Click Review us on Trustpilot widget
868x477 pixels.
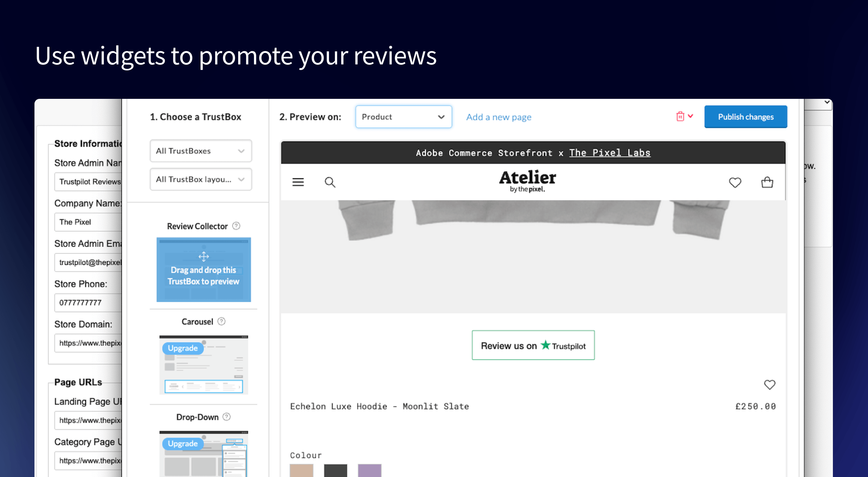(533, 345)
